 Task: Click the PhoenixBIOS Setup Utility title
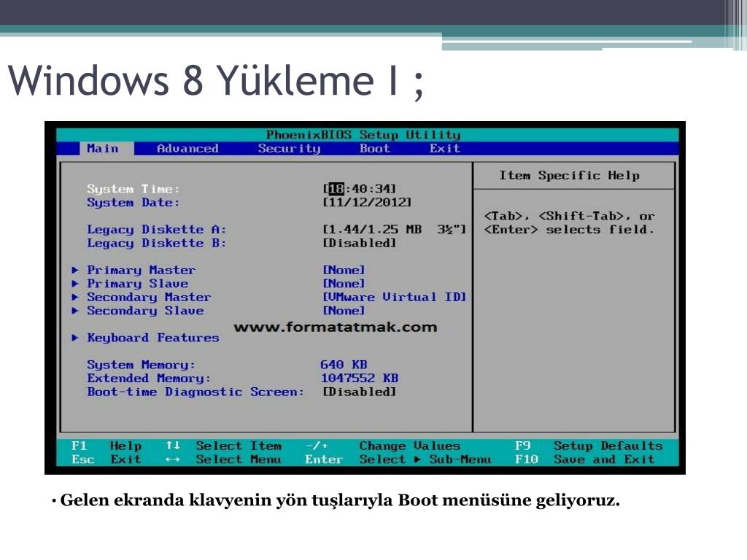click(x=363, y=135)
